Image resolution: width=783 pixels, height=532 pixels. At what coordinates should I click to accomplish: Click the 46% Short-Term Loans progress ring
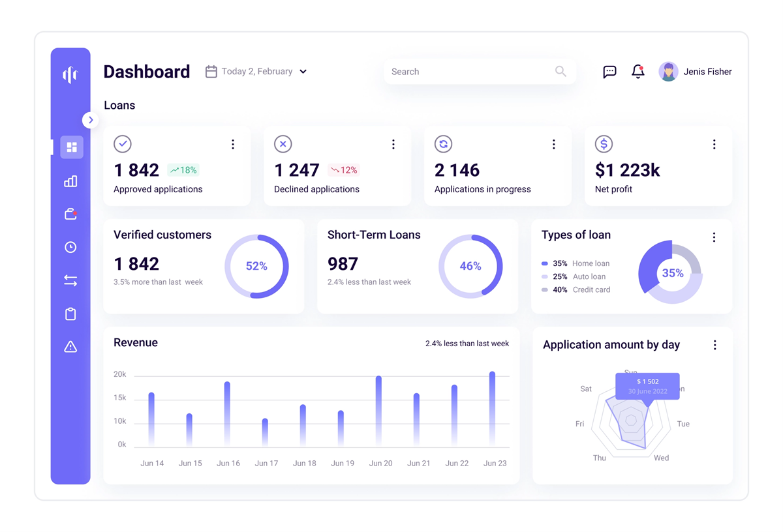[x=470, y=266]
